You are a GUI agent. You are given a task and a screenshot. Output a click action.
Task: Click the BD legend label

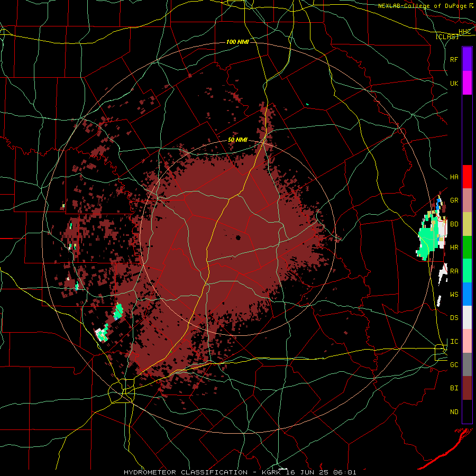pyautogui.click(x=454, y=224)
